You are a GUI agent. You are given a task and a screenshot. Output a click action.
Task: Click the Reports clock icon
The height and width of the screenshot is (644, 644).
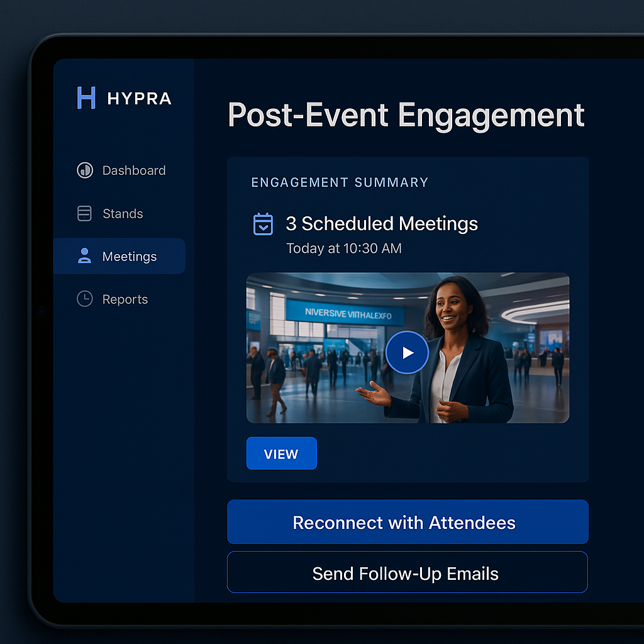coord(85,299)
